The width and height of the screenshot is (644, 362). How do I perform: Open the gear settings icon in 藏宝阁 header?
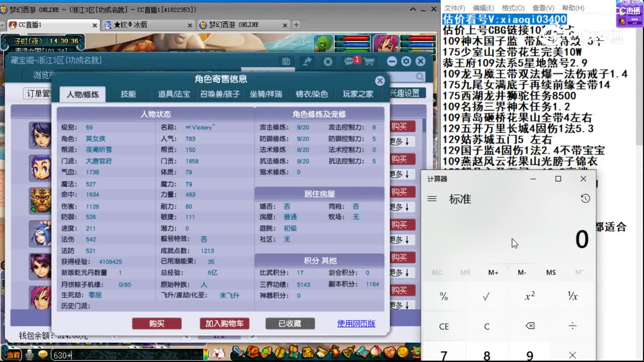click(406, 61)
